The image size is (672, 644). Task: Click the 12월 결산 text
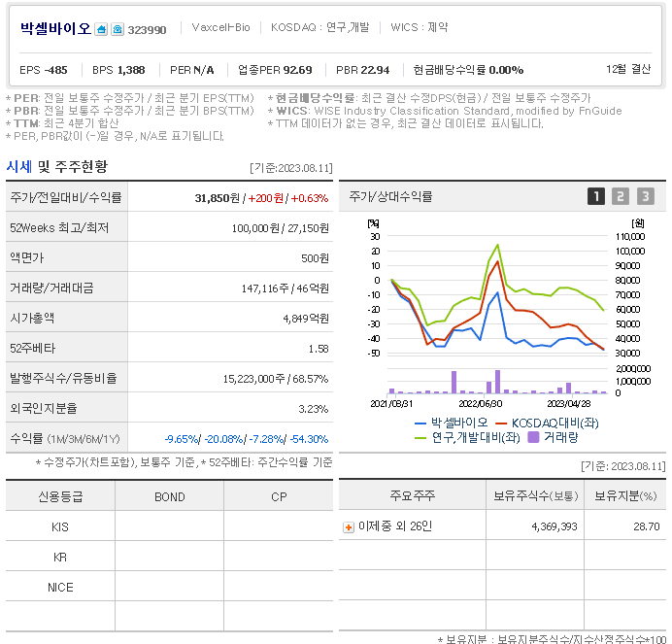click(628, 69)
